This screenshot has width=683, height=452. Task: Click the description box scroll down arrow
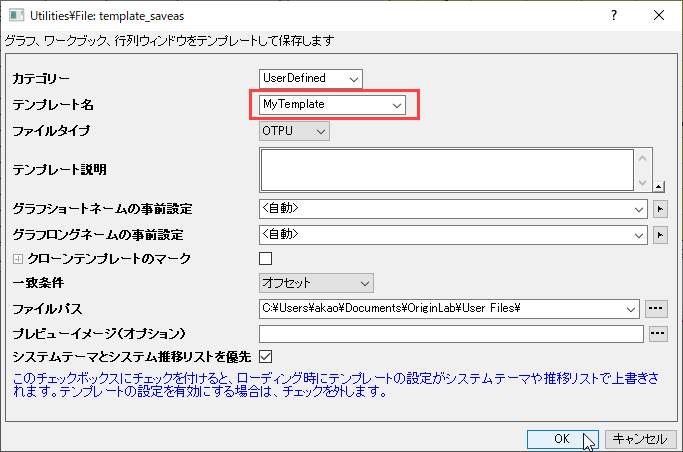point(642,182)
